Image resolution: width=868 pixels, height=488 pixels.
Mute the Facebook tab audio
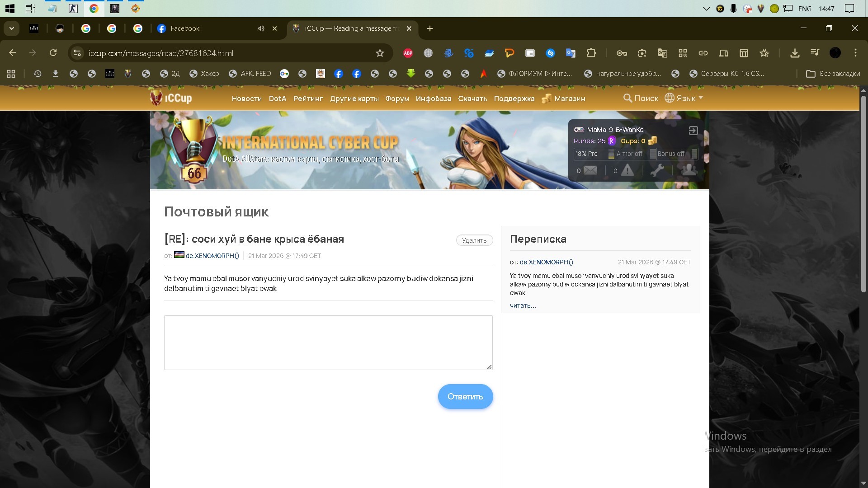(x=261, y=28)
